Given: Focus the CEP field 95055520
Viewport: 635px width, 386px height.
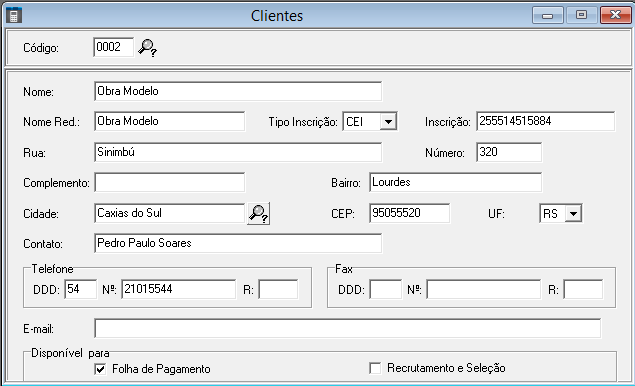Looking at the screenshot, I should 409,213.
